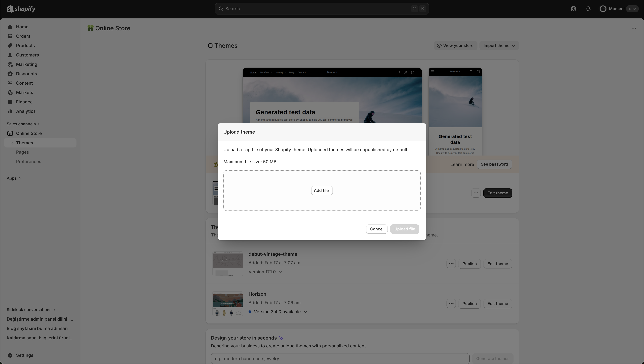This screenshot has width=644, height=364.
Task: Click the Discounts icon in the sidebar
Action: click(10, 74)
